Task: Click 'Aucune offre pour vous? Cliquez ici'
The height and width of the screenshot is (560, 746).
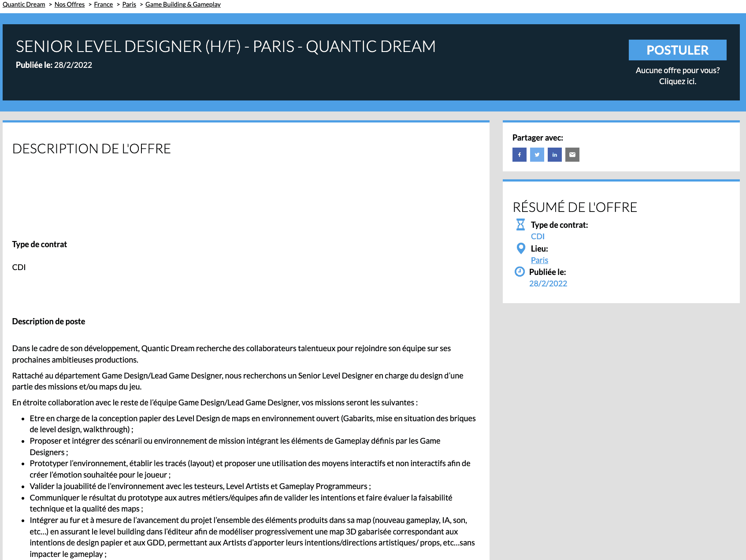Action: click(x=677, y=76)
